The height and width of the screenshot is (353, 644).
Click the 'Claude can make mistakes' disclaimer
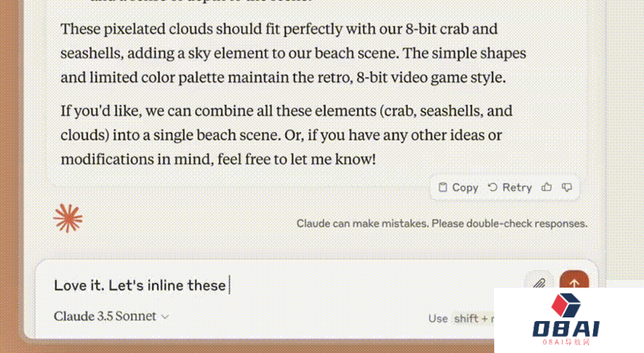pyautogui.click(x=442, y=224)
